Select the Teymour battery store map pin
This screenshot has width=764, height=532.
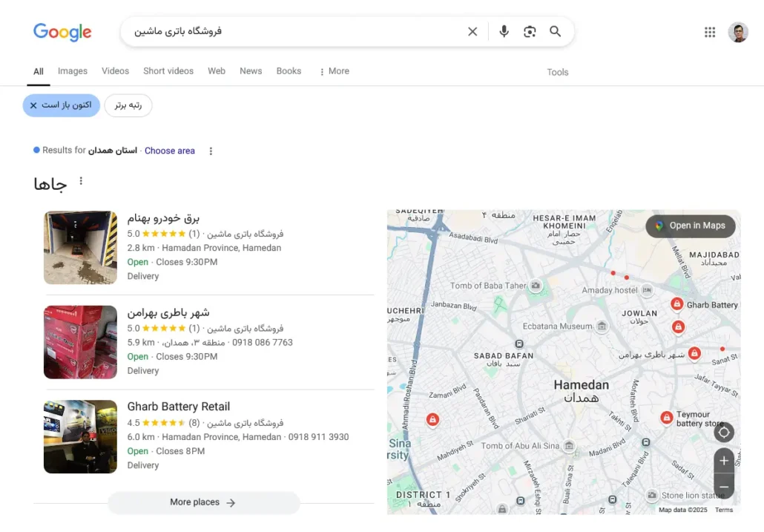pos(667,418)
